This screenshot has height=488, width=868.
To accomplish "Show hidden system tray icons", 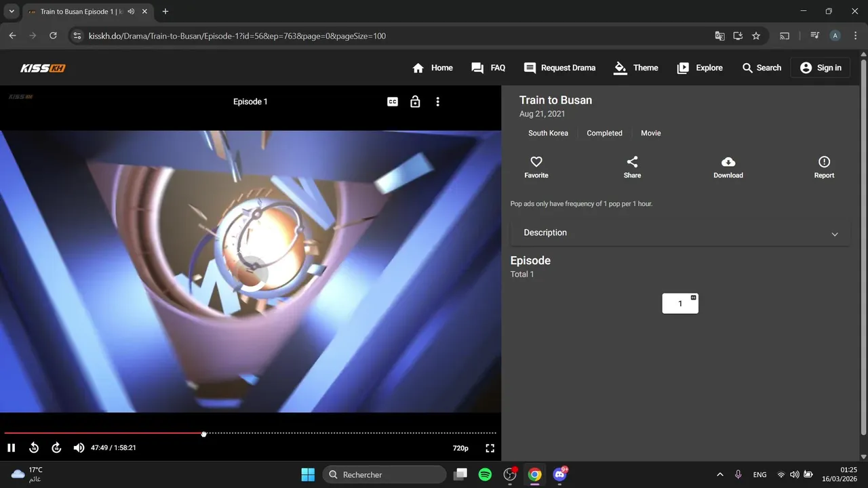I will tap(719, 474).
